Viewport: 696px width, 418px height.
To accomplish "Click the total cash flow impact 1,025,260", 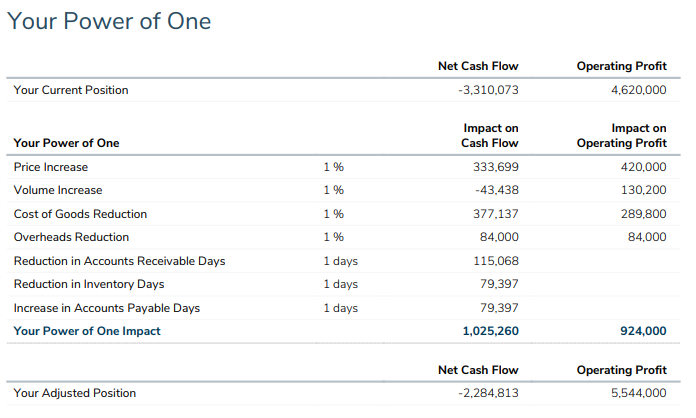I will 490,331.
